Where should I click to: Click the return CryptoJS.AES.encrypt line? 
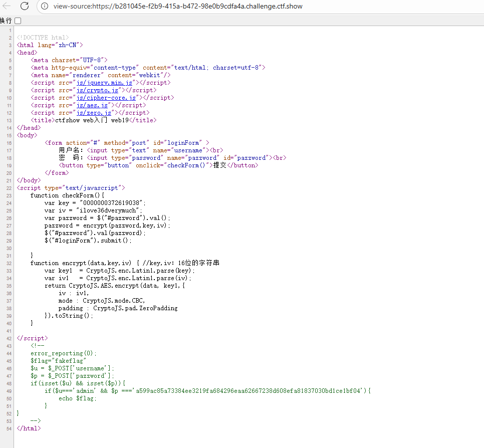pyautogui.click(x=115, y=286)
